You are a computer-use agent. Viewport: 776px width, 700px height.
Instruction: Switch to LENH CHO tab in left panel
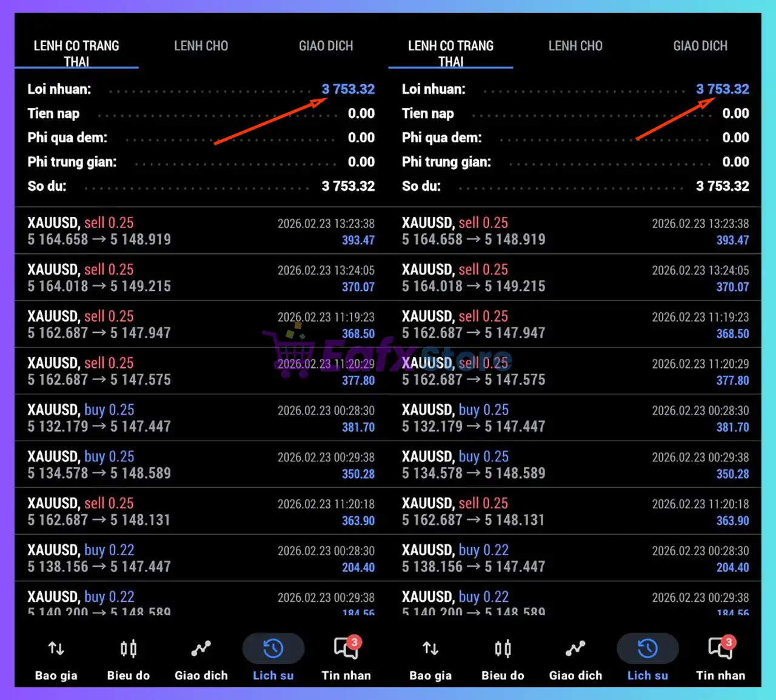201,46
